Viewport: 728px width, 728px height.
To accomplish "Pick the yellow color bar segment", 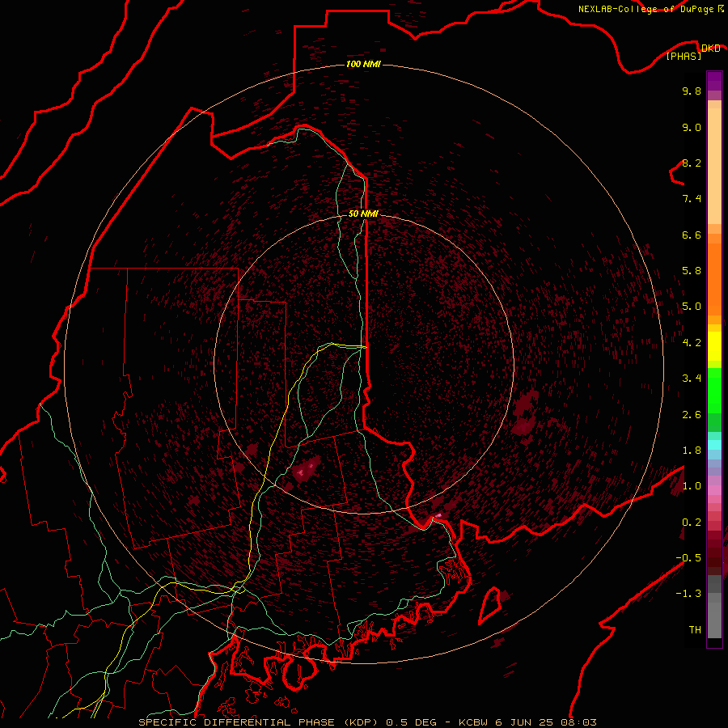I will coord(714,346).
